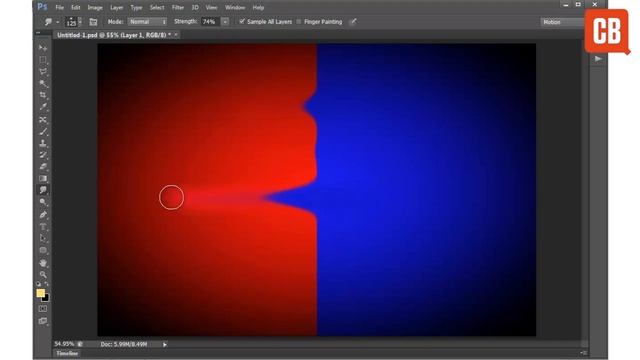This screenshot has height=360, width=640.
Task: Click the zoom percentage field 54.95%
Action: pos(64,344)
